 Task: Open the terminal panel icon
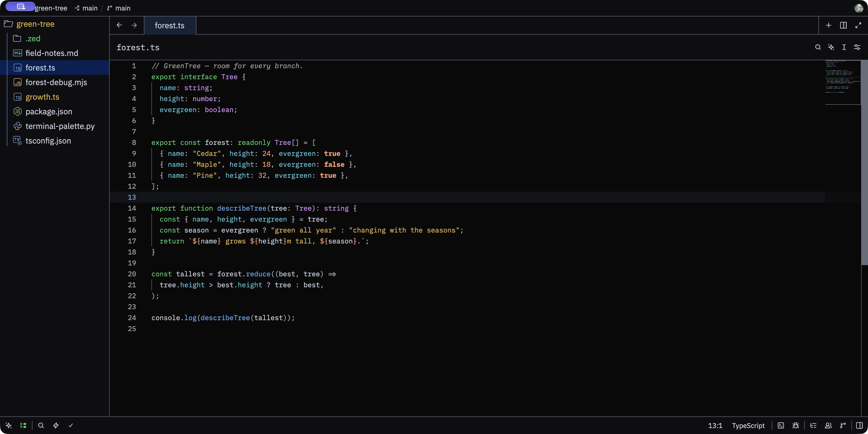tap(781, 425)
